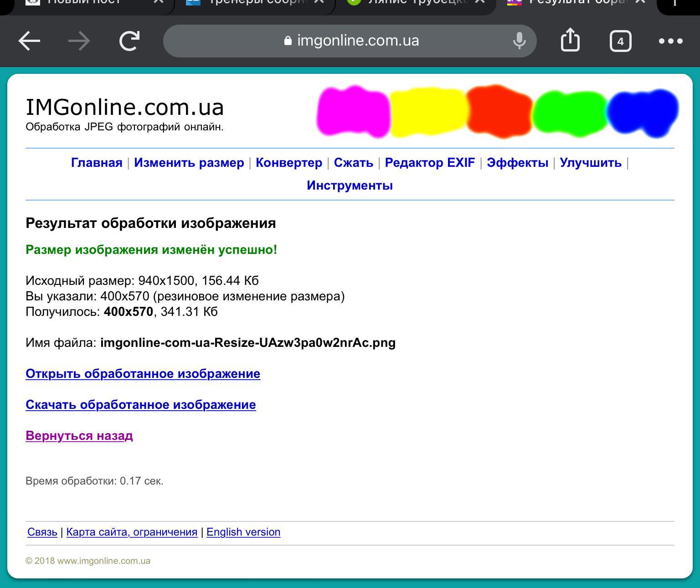Open Изменить размер menu item
700x588 pixels.
(x=189, y=163)
